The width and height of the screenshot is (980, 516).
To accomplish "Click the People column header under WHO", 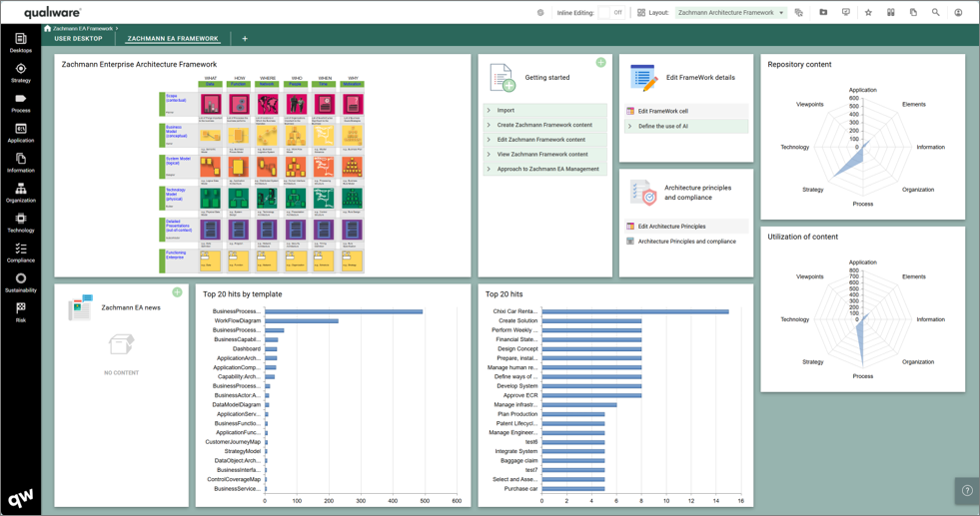I will 296,84.
